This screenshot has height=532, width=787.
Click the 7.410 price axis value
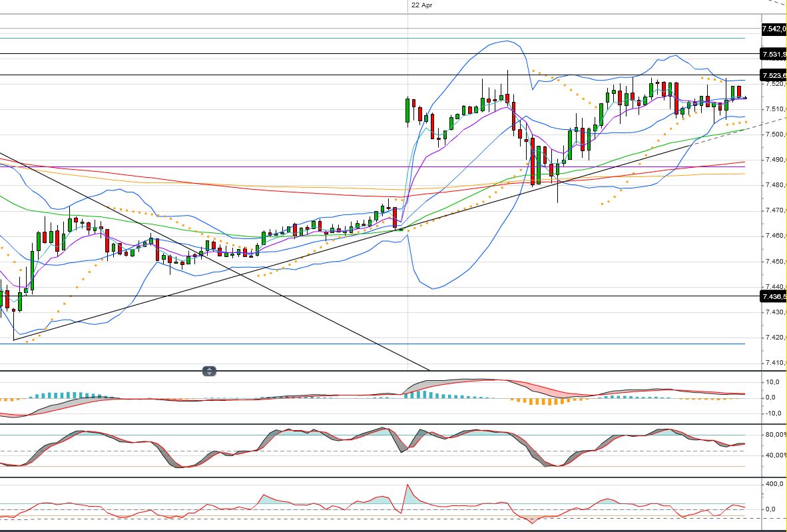[x=776, y=363]
